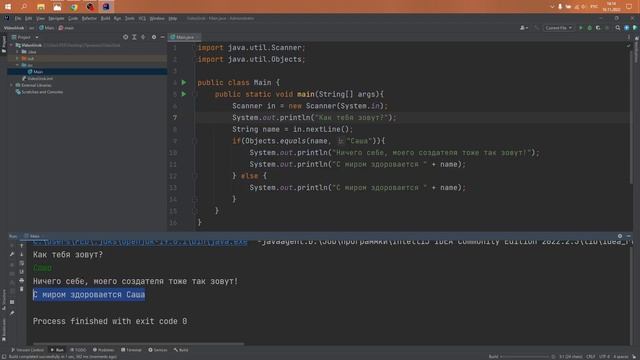
Task: Collapse the src folder
Action: click(x=17, y=65)
